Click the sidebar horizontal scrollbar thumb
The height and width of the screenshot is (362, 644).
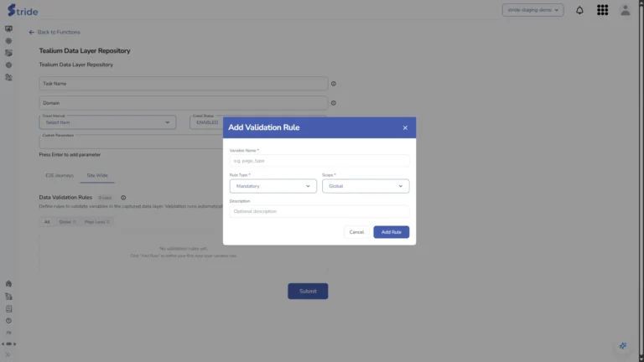pyautogui.click(x=8, y=344)
